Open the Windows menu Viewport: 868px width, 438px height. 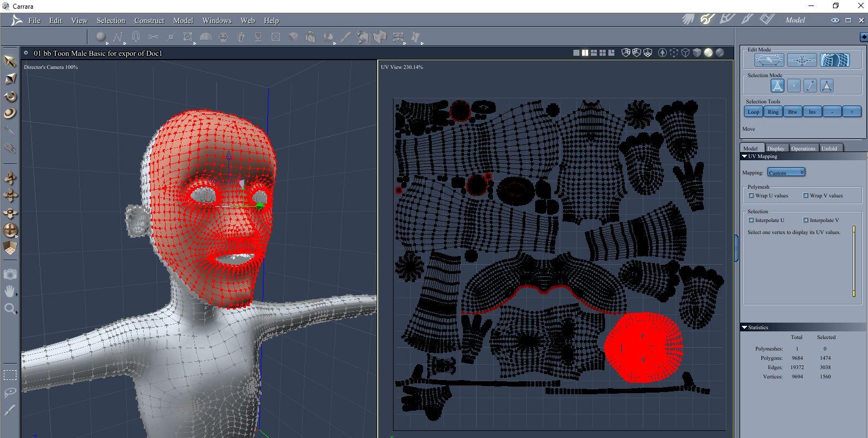pos(217,20)
